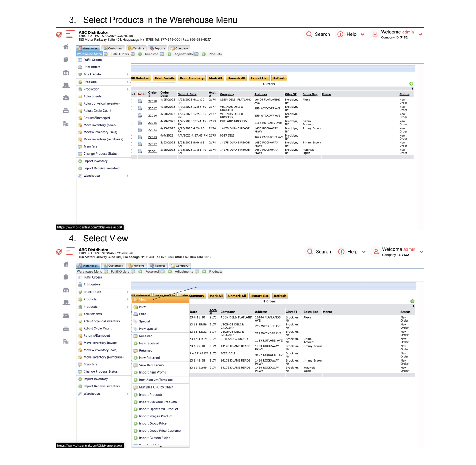Open the people sidebar icon in step 4 screenshot
Image resolution: width=476 pixels, height=465 pixels.
point(66,303)
